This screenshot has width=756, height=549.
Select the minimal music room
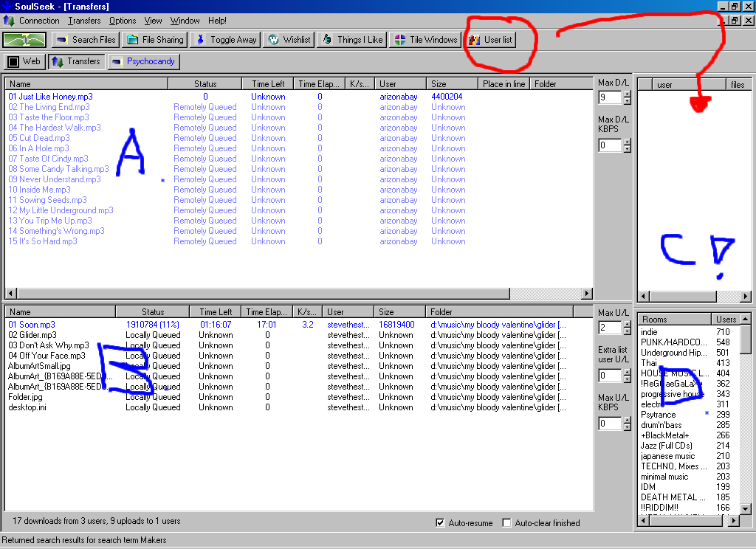coord(664,477)
